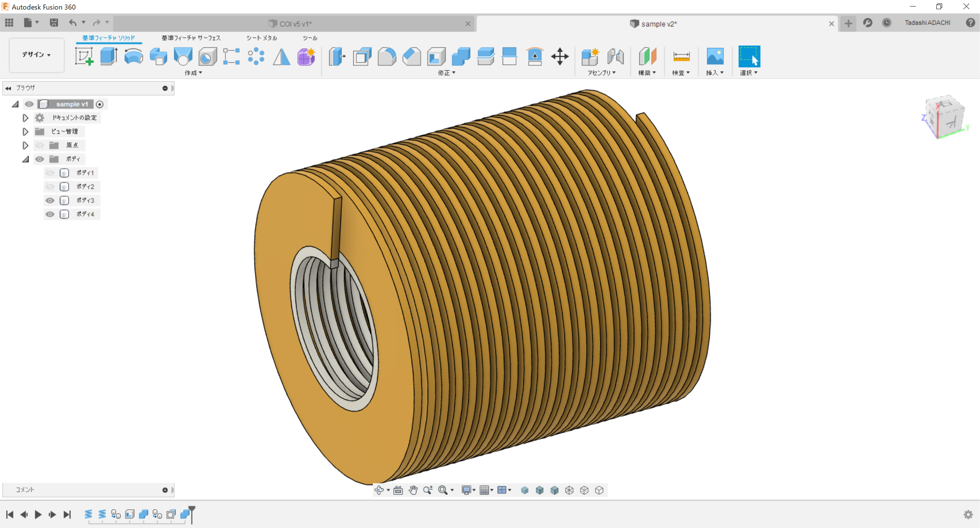Select the Joint tool icon
Viewport: 980px width, 528px height.
point(616,56)
